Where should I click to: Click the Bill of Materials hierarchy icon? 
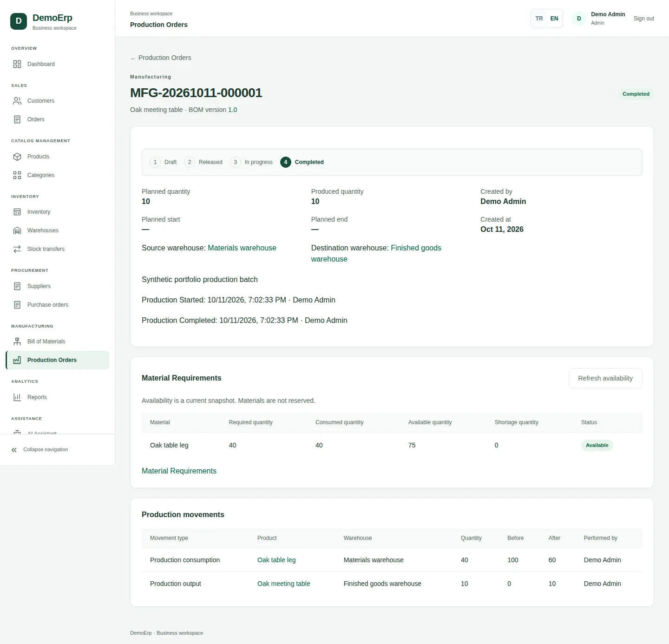click(x=17, y=342)
